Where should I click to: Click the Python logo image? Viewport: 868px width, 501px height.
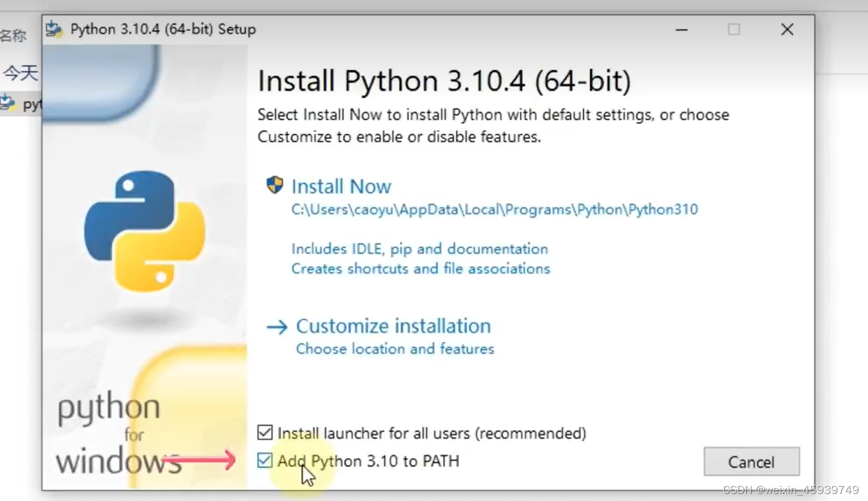[144, 231]
